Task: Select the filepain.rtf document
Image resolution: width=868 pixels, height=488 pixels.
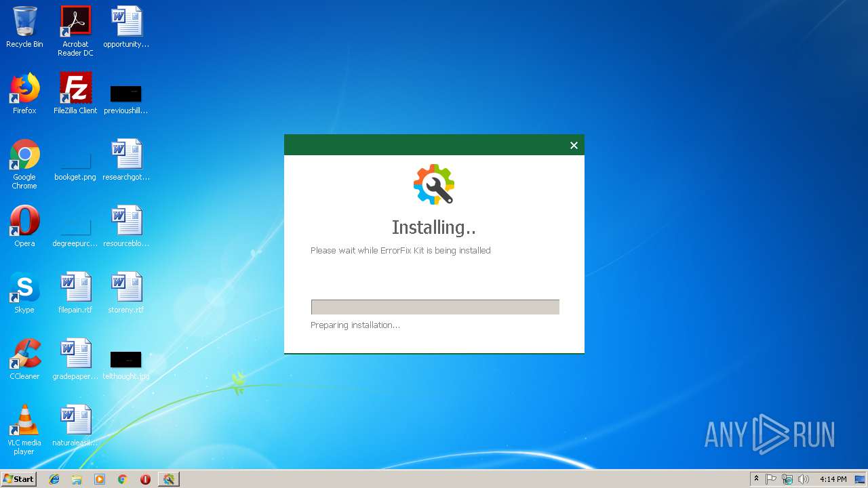Action: tap(75, 293)
